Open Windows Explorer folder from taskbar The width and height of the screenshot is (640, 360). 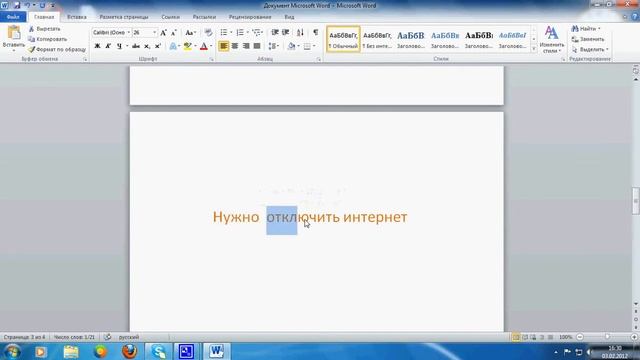[71, 351]
